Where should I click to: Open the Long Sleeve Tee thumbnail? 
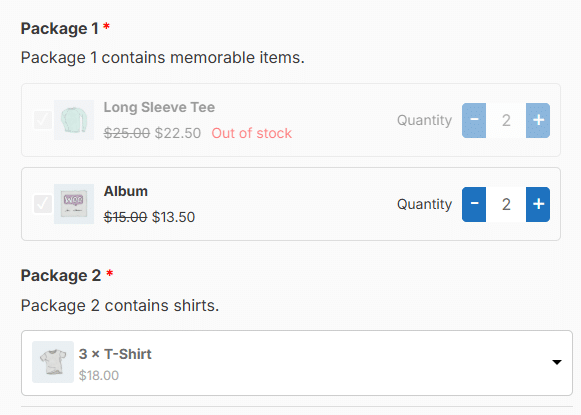(74, 120)
